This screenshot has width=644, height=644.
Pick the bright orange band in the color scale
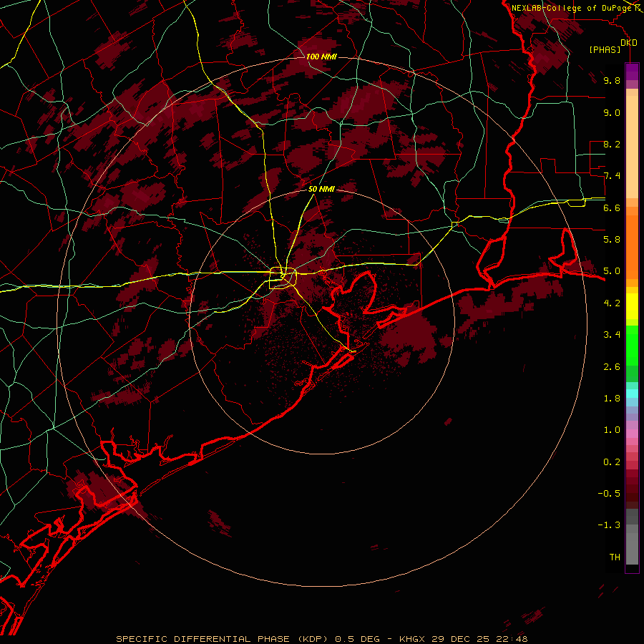pos(632,248)
